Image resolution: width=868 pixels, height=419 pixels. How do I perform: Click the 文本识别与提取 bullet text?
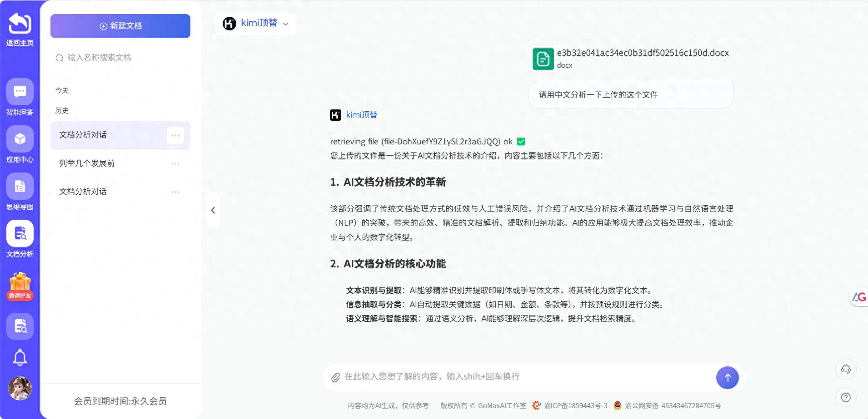pos(374,291)
